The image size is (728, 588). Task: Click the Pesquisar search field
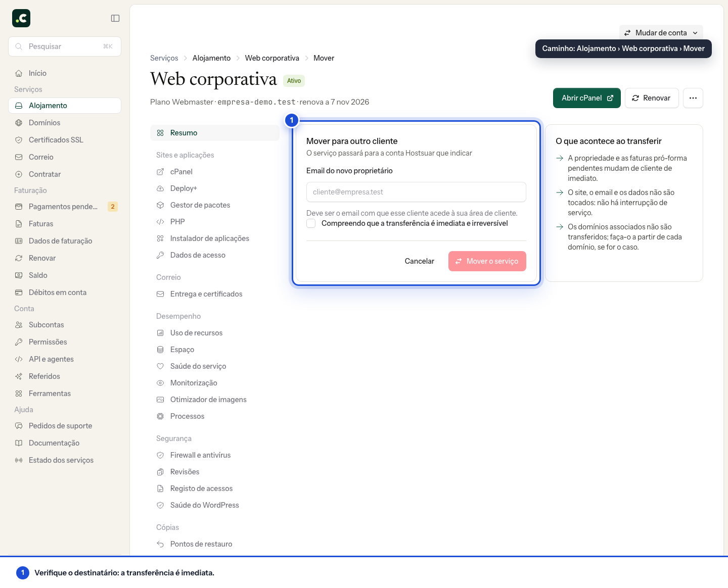(x=65, y=46)
